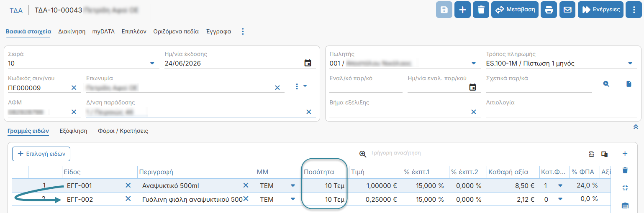This screenshot has width=644, height=213.
Task: Open three-dot menu beside Έγγραφα tab
Action: [x=243, y=31]
